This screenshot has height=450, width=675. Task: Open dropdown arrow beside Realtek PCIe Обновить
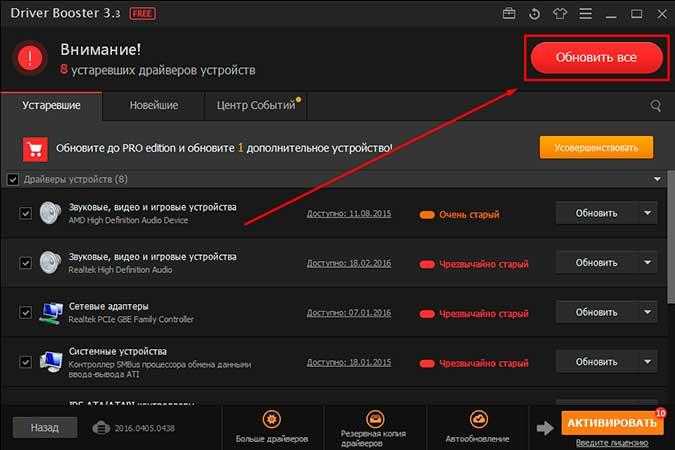tap(647, 312)
